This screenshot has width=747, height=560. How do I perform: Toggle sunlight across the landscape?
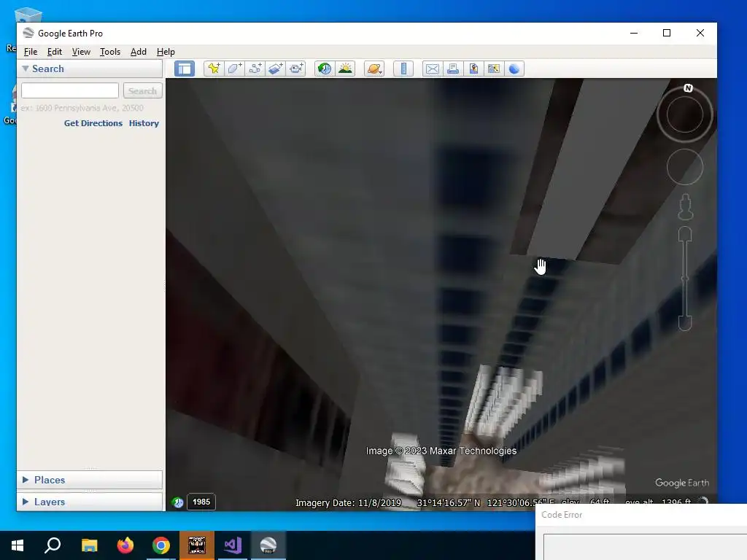pyautogui.click(x=345, y=69)
